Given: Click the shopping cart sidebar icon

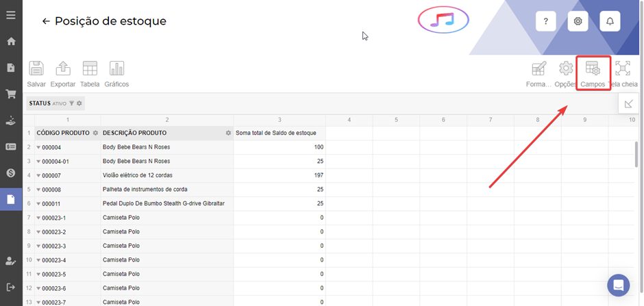Looking at the screenshot, I should pos(11,94).
